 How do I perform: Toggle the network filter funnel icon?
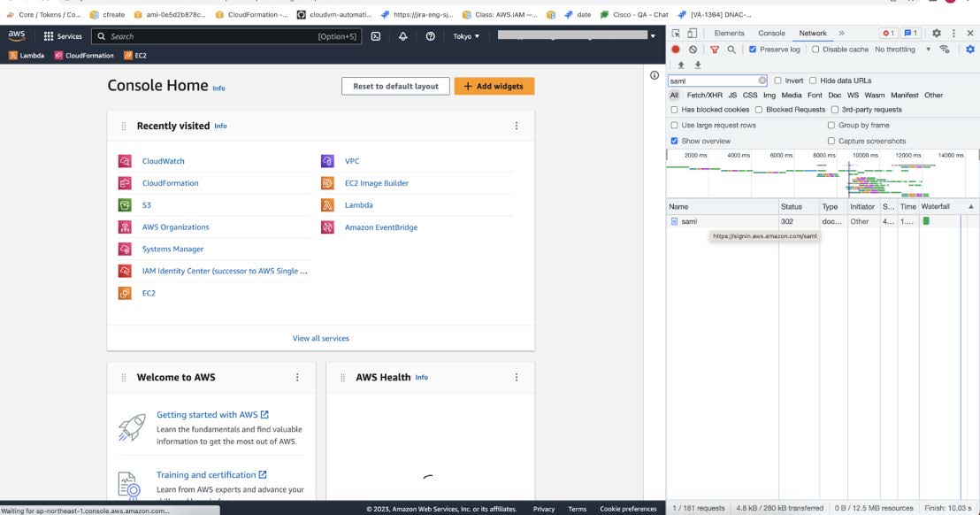click(x=715, y=50)
